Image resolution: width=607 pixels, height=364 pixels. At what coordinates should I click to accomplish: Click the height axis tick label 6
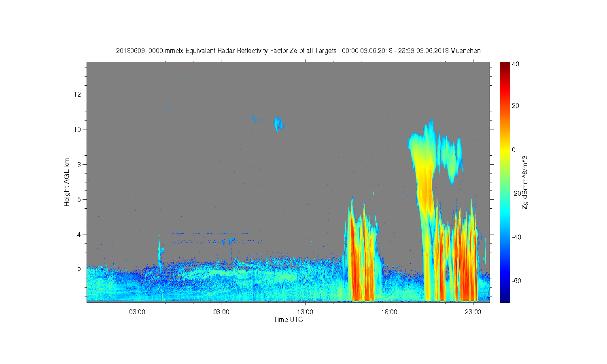(x=80, y=199)
